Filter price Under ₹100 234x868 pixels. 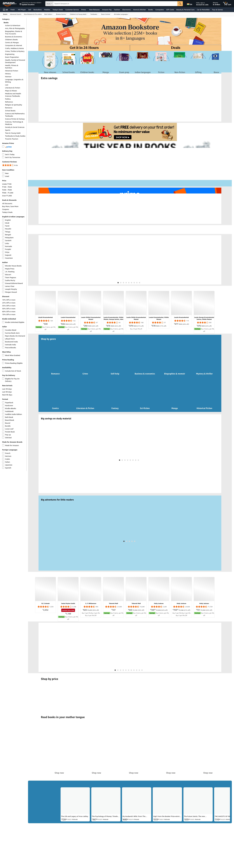click(7, 184)
